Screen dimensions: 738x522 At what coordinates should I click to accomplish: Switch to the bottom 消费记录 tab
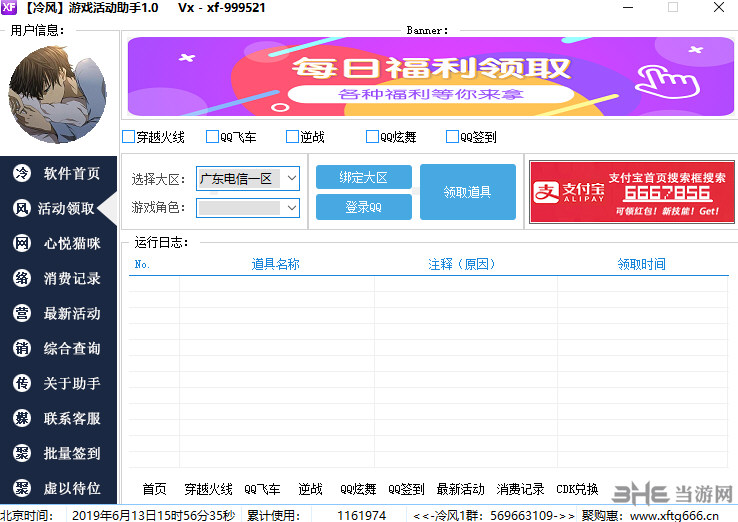pyautogui.click(x=520, y=489)
